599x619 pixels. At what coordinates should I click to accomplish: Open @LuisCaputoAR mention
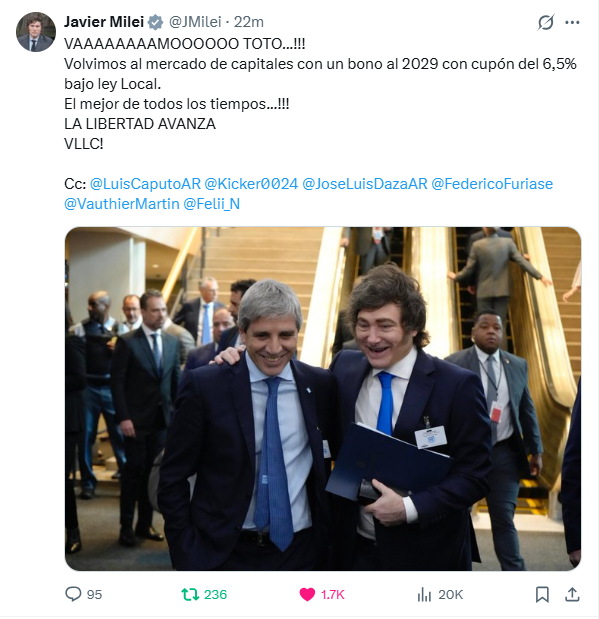click(x=145, y=184)
